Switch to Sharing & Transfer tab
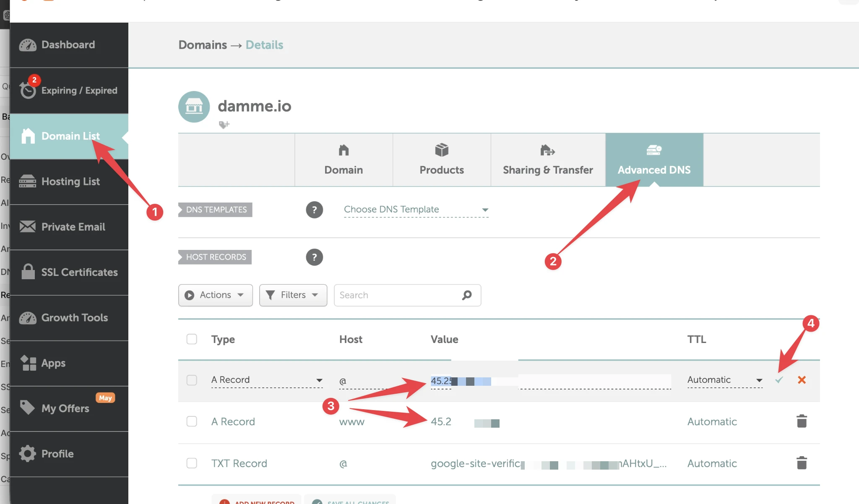 [x=548, y=160]
